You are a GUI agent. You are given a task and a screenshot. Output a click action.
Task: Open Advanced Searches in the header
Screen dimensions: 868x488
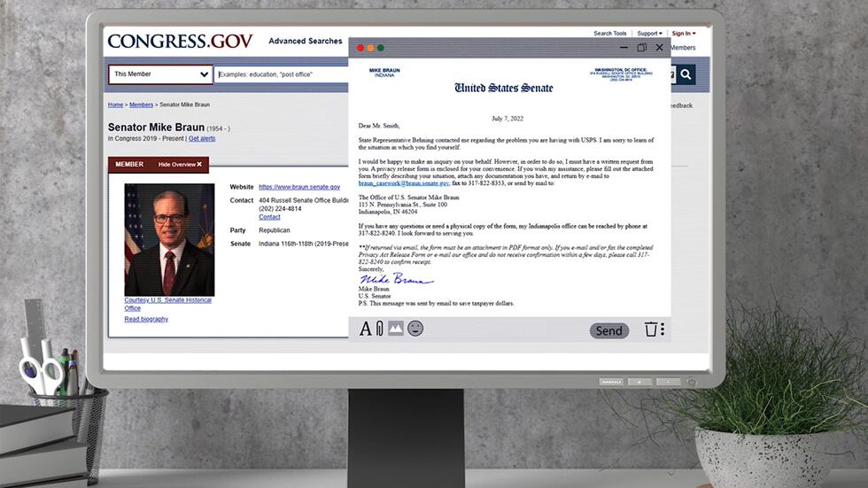306,41
